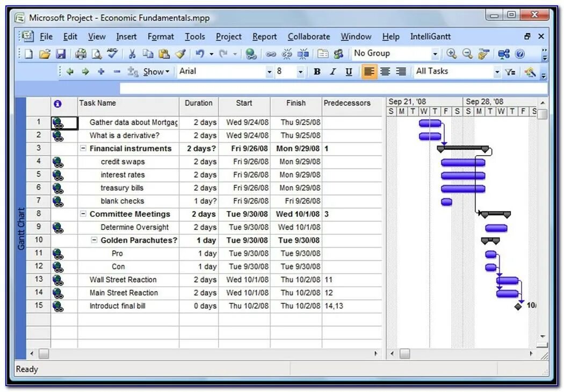This screenshot has height=392, width=564.
Task: Launch the Gantt Chart Wizard icon
Action: [x=530, y=72]
